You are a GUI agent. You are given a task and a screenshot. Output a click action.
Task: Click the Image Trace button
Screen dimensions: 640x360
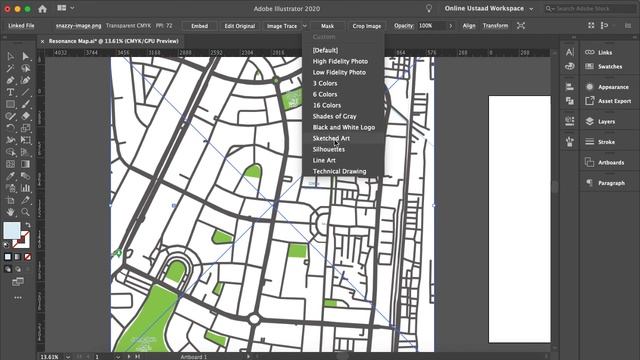coord(282,26)
